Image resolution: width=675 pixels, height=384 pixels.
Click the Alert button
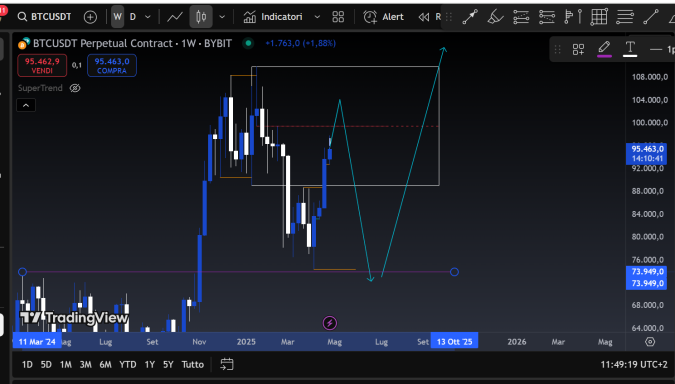tap(383, 17)
